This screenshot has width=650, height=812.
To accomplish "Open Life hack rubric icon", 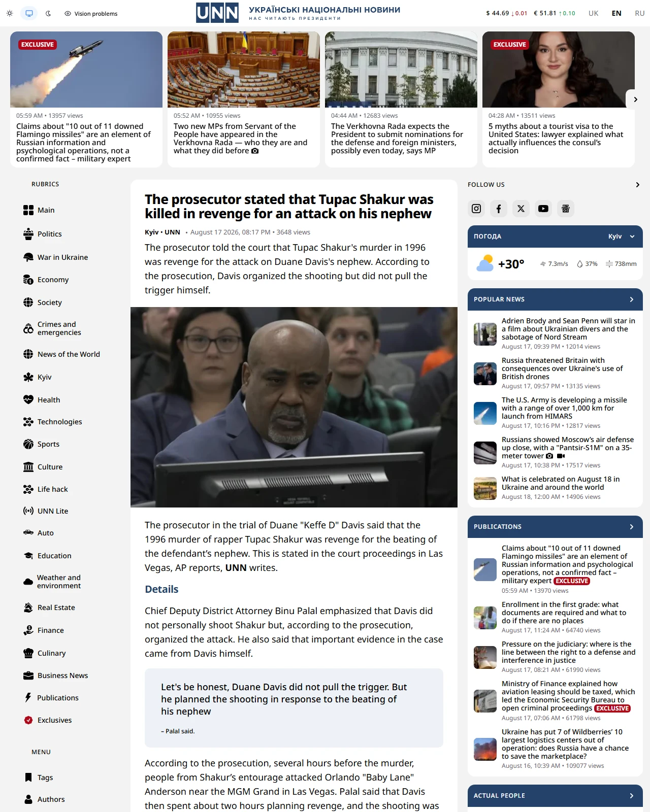I will point(28,489).
